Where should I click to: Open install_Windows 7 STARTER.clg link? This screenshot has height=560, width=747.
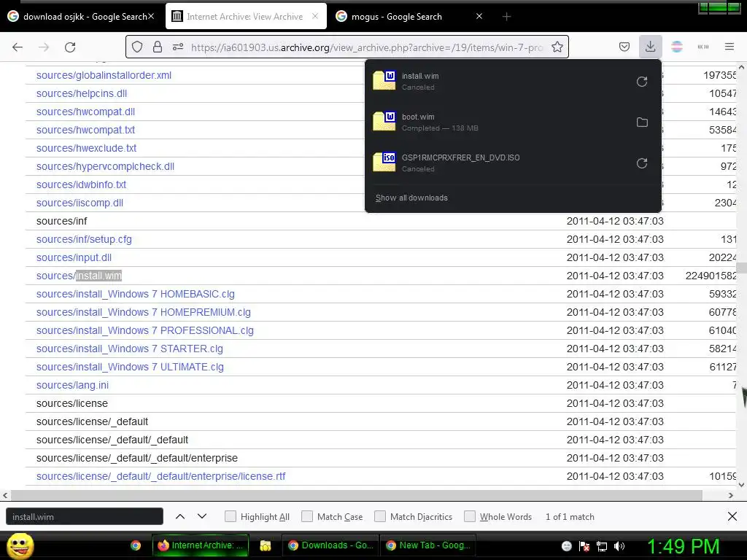point(130,349)
